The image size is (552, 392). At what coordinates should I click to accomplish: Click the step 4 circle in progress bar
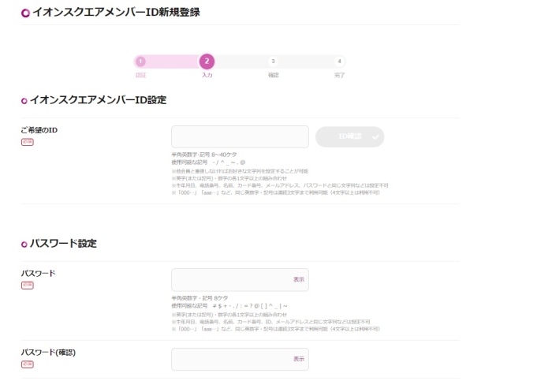(x=339, y=61)
